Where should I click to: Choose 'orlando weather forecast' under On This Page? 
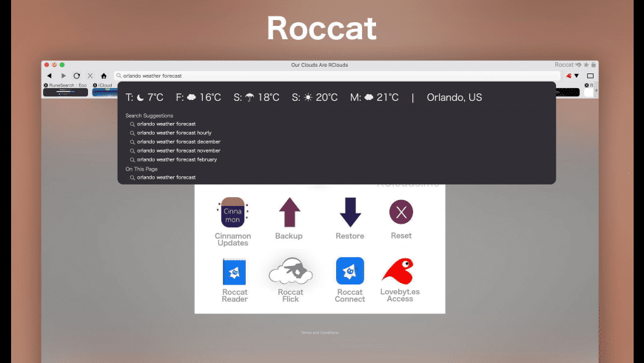[167, 178]
